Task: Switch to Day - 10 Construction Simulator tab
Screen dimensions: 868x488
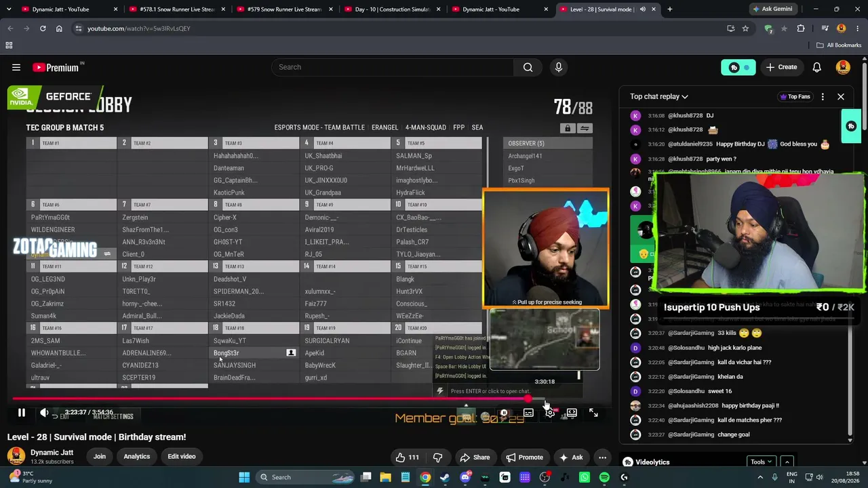Action: [x=393, y=9]
